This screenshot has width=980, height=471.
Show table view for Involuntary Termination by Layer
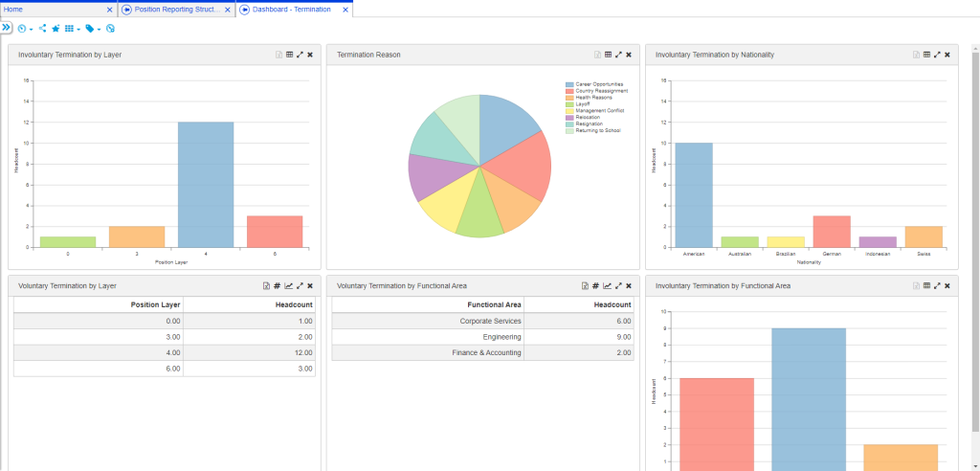coord(289,56)
